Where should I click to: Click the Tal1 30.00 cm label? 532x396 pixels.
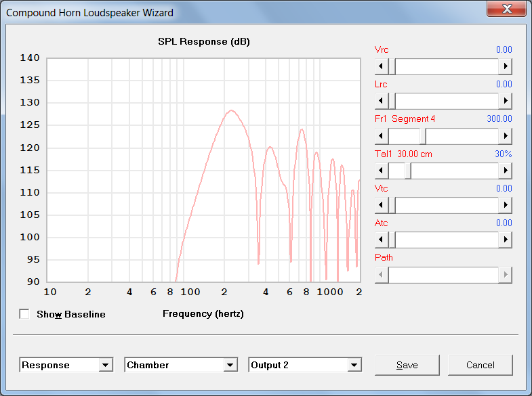403,154
